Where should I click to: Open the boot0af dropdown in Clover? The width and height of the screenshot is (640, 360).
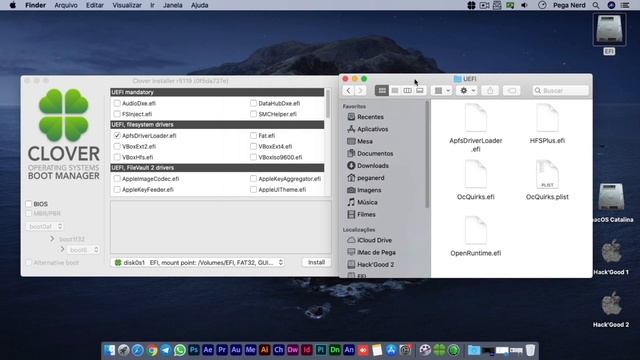click(45, 226)
